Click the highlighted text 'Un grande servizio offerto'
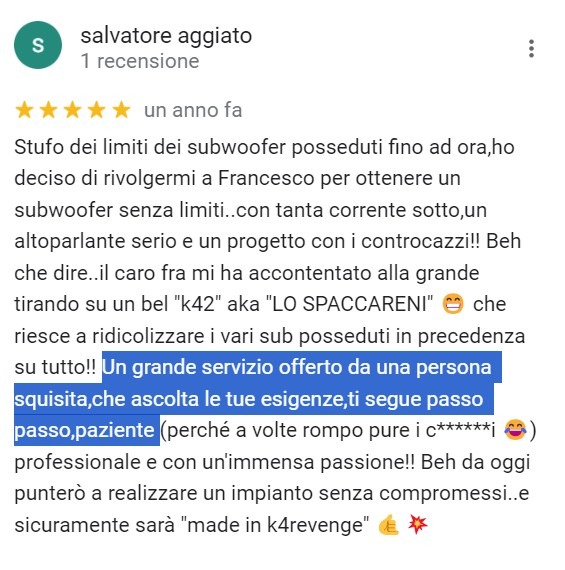 223,367
